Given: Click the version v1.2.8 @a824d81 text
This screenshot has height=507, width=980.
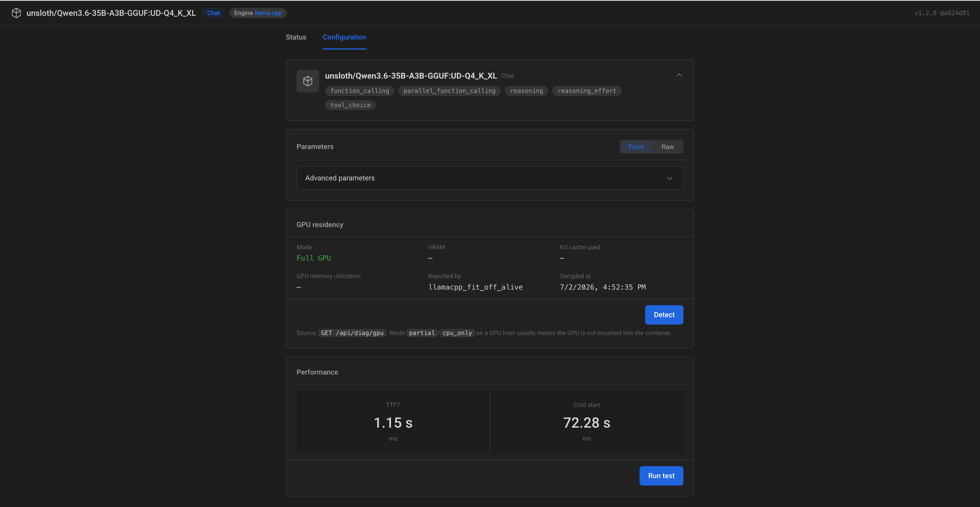Looking at the screenshot, I should pyautogui.click(x=941, y=13).
